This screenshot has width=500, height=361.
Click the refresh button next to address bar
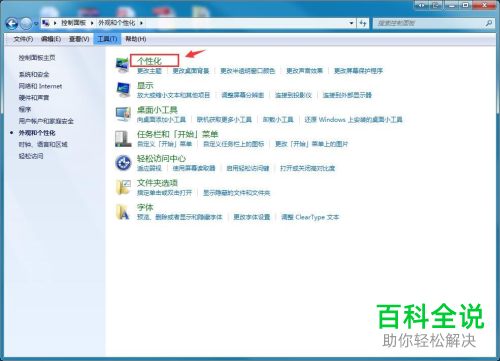[363, 23]
